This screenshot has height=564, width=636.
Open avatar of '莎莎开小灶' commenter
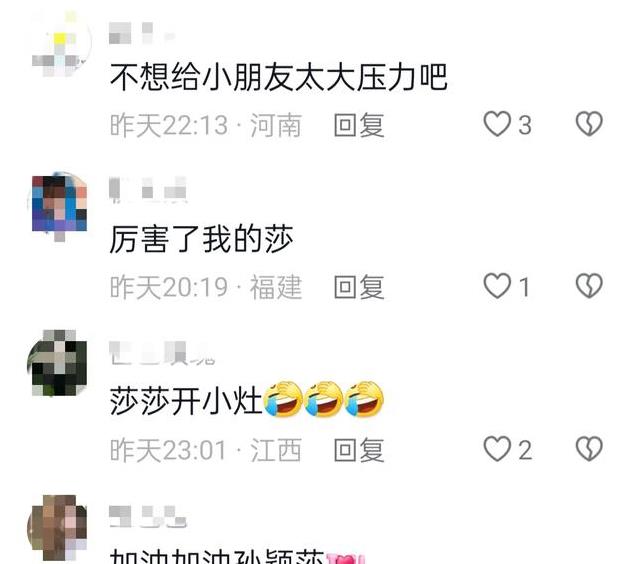coord(57,363)
